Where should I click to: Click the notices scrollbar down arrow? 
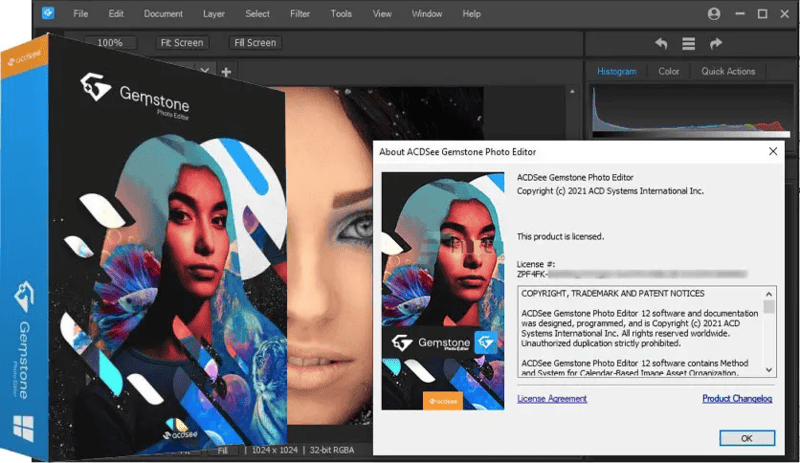[769, 370]
